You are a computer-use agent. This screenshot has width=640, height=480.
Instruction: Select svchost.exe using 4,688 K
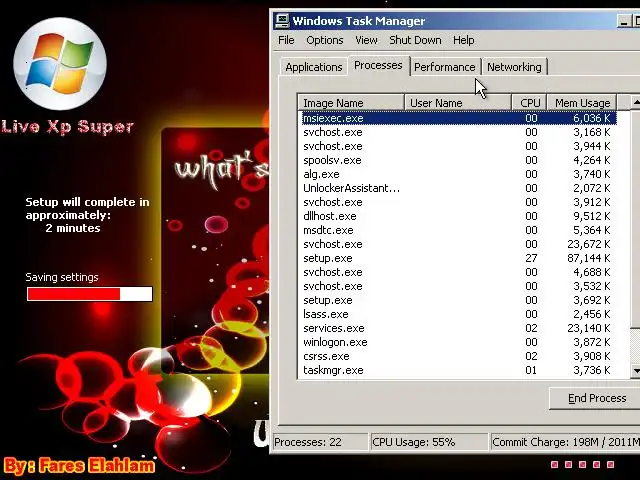click(x=459, y=272)
